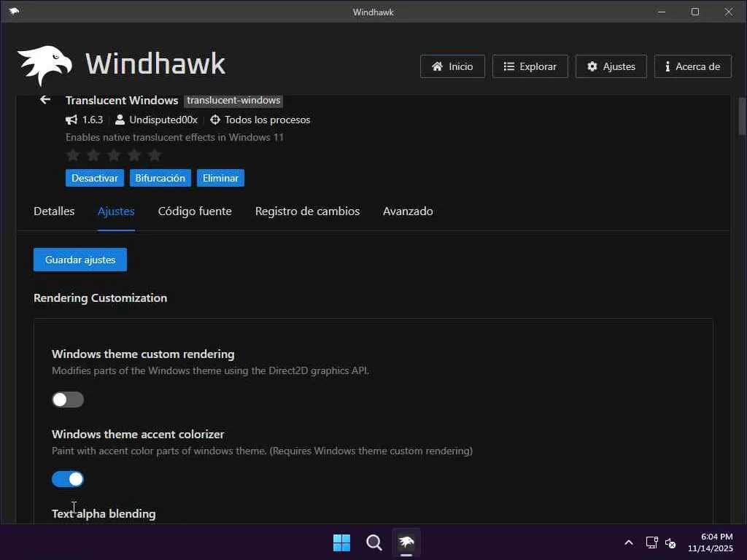Viewport: 747px width, 560px height.
Task: Select the Ajustes tab of the mod
Action: coord(116,211)
